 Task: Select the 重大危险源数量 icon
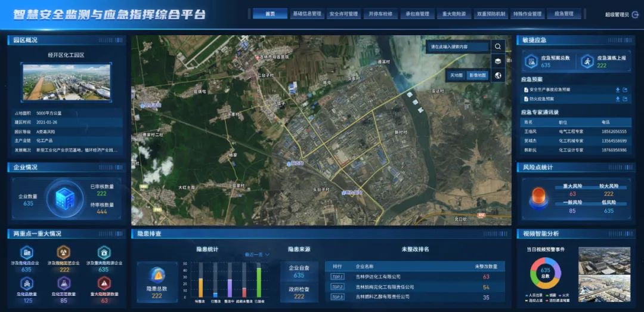tap(104, 283)
